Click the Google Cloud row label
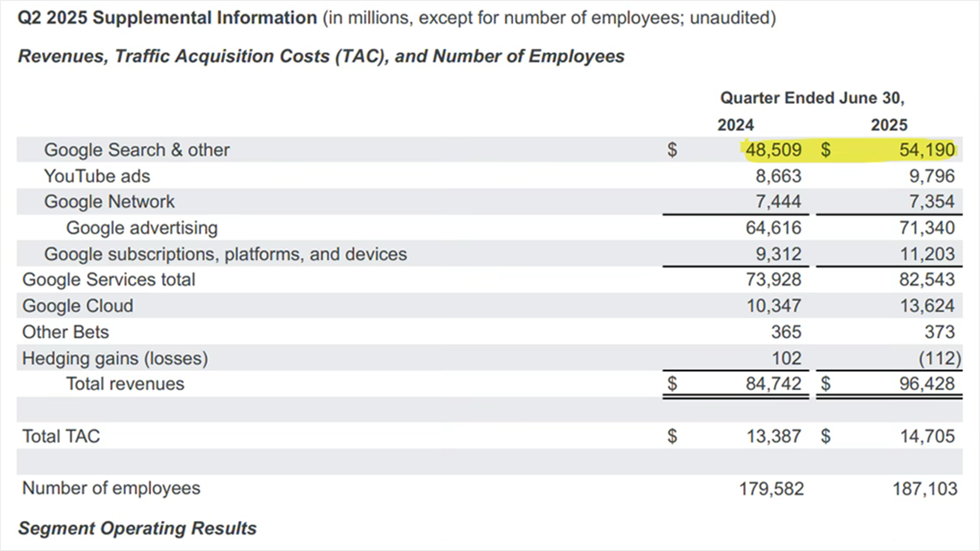Screen dimensions: 980x551 (x=77, y=306)
